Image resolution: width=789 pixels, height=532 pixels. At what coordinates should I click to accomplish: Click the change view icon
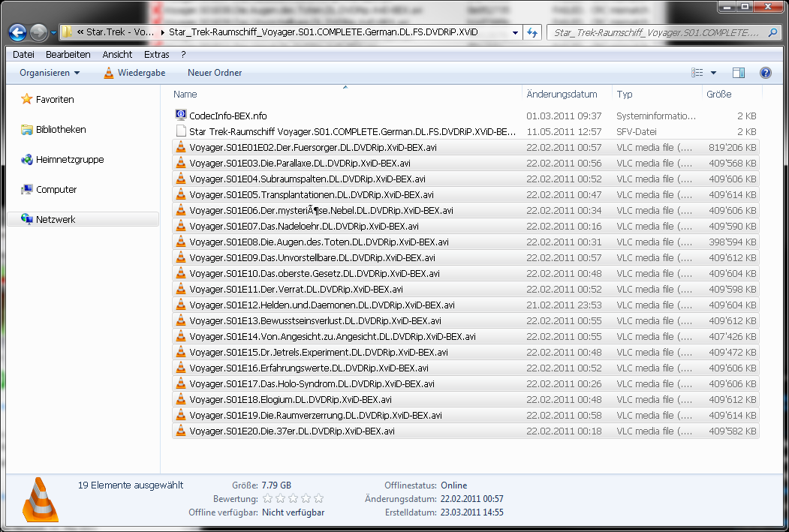click(x=697, y=73)
